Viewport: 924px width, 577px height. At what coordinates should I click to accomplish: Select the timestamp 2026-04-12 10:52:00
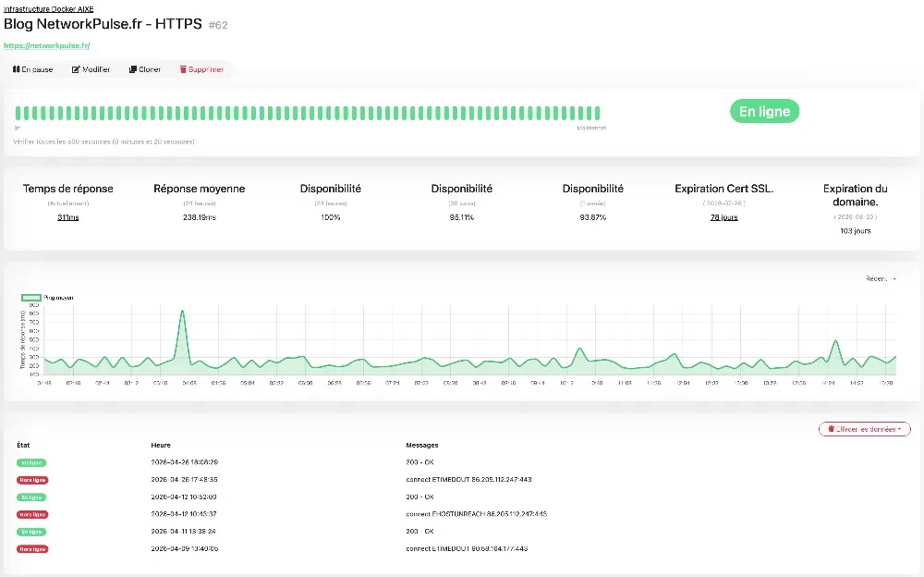(184, 497)
